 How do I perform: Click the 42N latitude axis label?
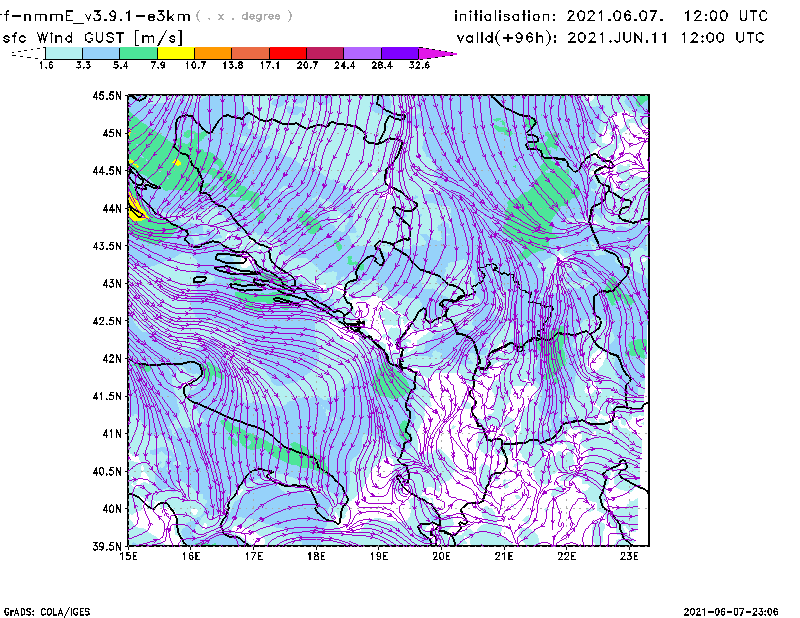click(110, 358)
